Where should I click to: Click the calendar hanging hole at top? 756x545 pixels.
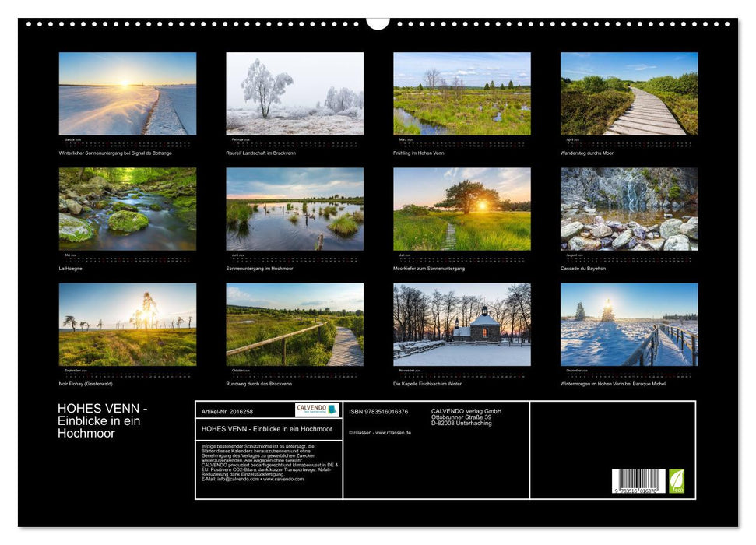[378, 23]
